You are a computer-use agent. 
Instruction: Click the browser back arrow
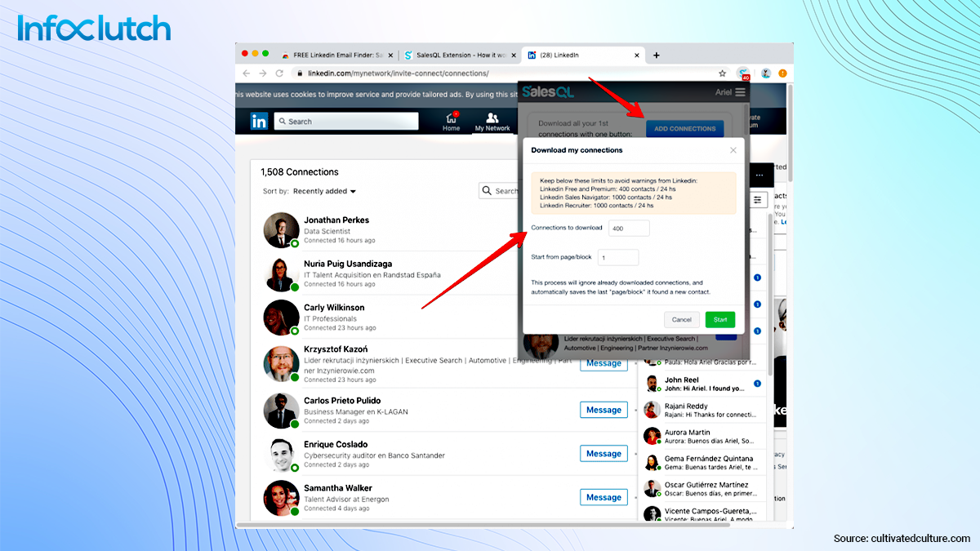pos(247,73)
